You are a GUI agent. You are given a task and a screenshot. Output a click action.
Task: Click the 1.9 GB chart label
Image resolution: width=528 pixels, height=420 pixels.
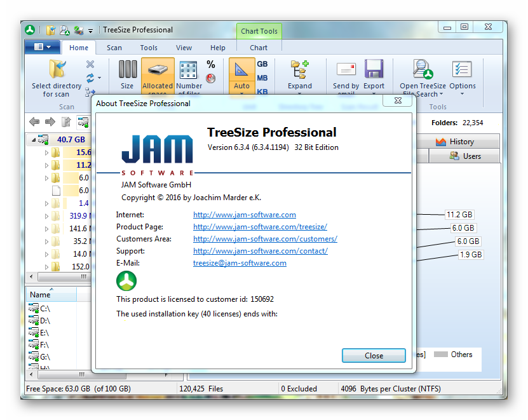pyautogui.click(x=471, y=255)
